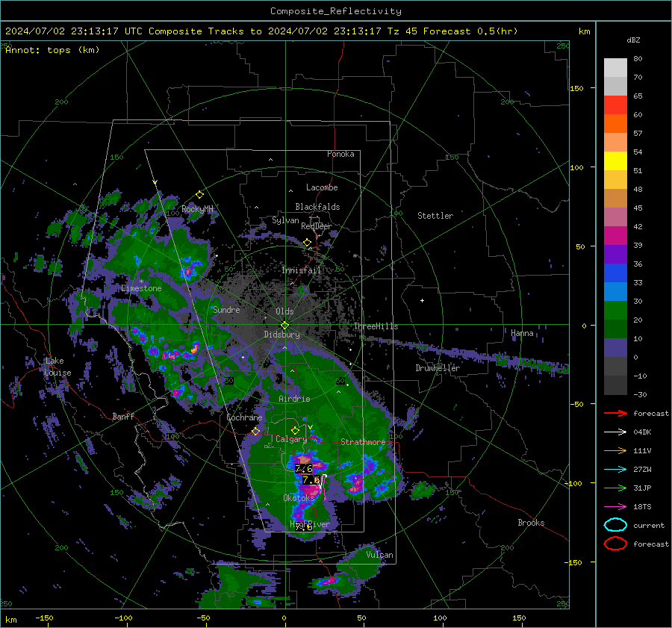This screenshot has width=672, height=628.
Task: Click the RedDeer city label
Action: (317, 226)
